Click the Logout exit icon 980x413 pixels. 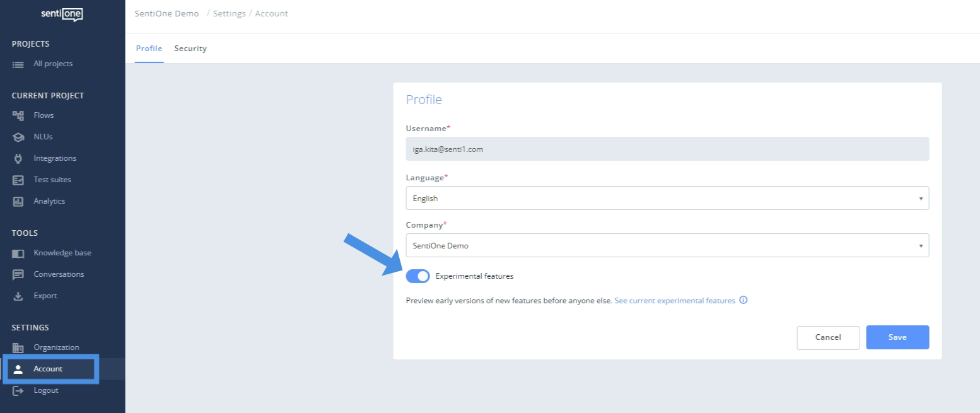tap(18, 390)
